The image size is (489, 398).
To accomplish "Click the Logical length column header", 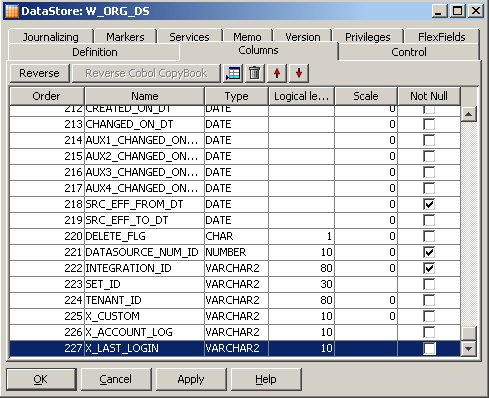I will [x=301, y=96].
